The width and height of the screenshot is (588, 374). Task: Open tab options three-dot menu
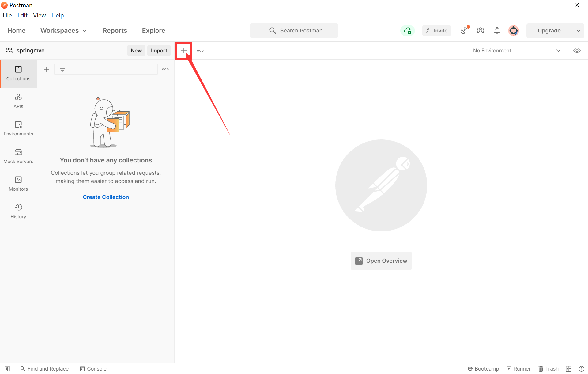click(200, 51)
